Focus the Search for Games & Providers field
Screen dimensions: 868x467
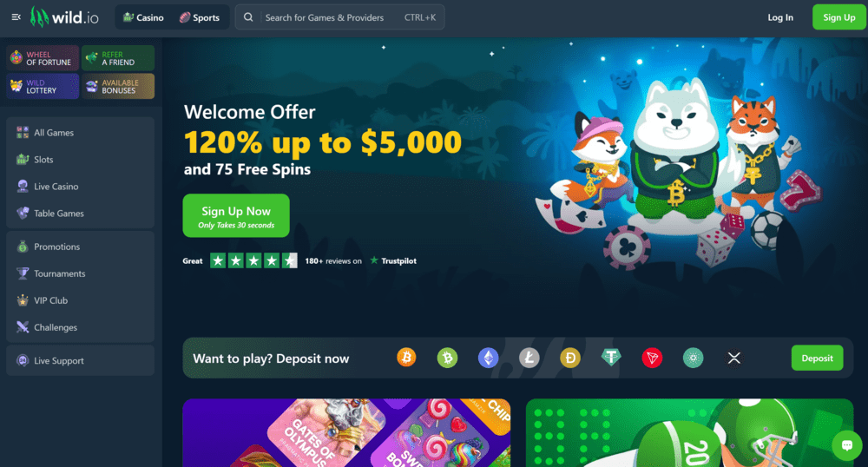(x=340, y=17)
